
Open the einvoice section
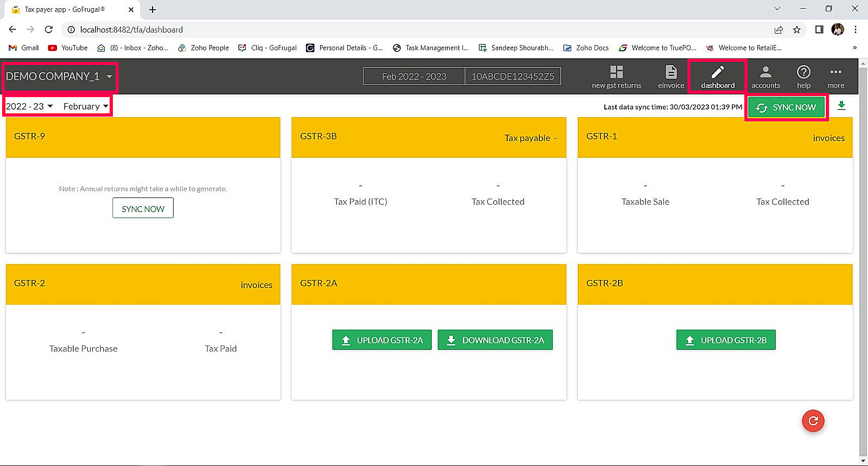(x=671, y=72)
